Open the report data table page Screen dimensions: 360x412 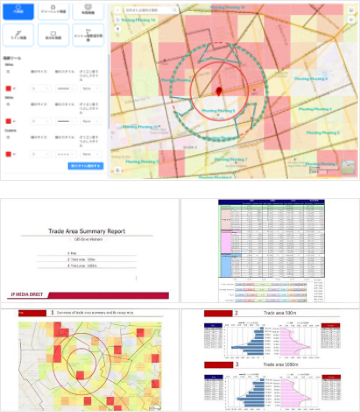point(270,250)
